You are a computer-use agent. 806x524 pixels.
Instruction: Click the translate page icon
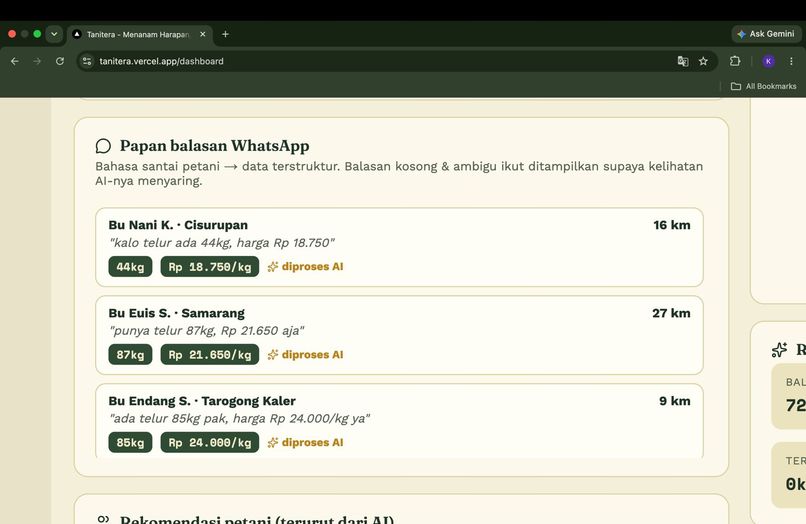pyautogui.click(x=683, y=61)
